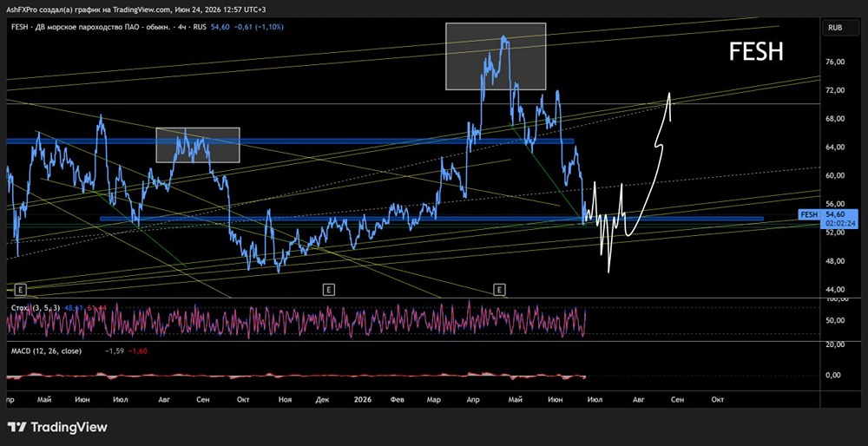Click the 76,00 level on price axis
The height and width of the screenshot is (446, 868).
833,62
